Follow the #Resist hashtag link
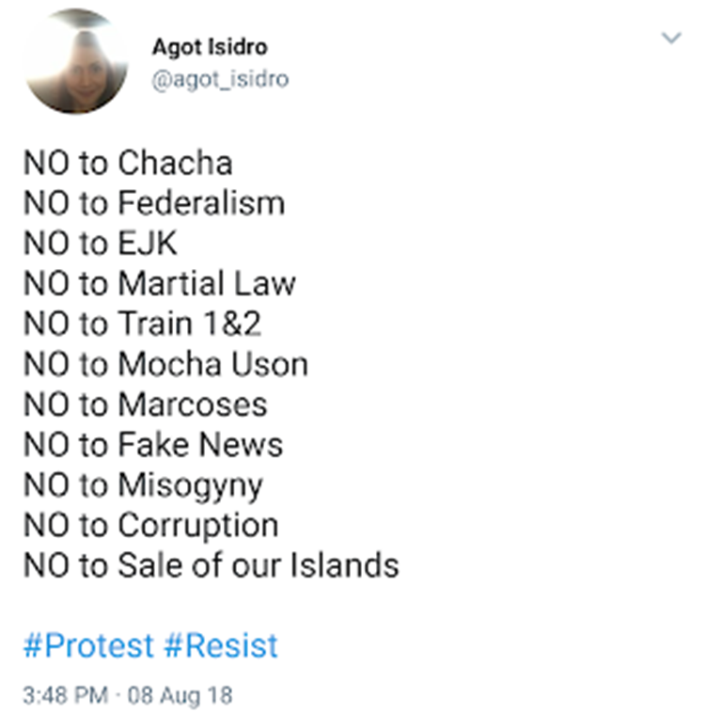Screen dimensions: 705x728 (x=220, y=646)
